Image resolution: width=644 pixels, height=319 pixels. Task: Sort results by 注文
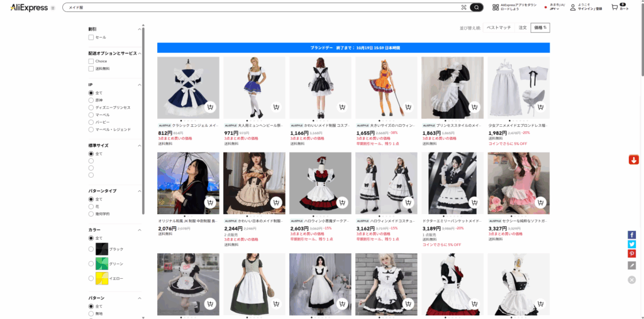tap(522, 28)
